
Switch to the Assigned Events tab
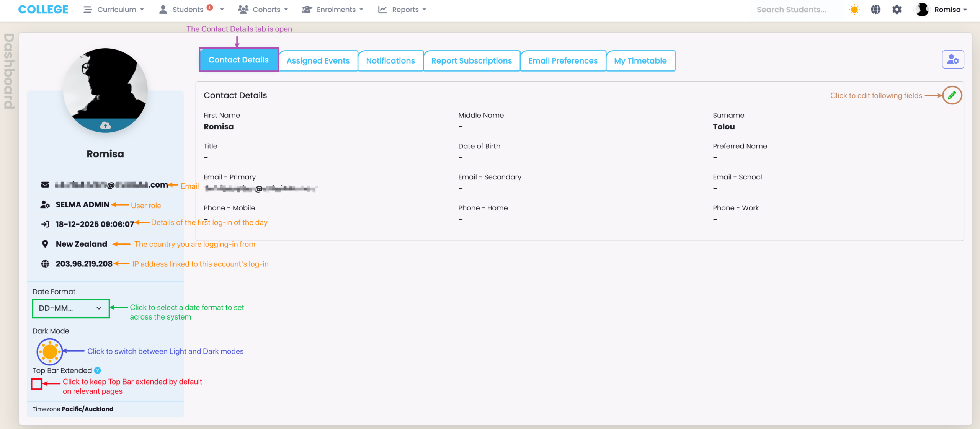click(x=318, y=61)
